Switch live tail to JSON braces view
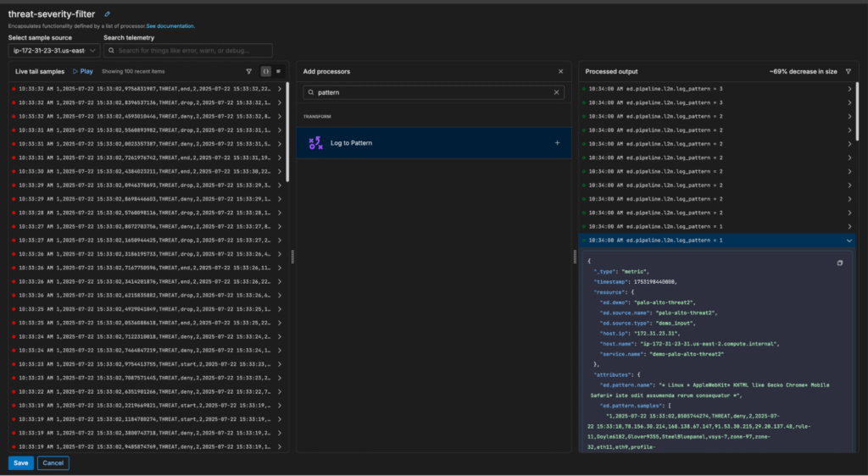 tap(265, 72)
